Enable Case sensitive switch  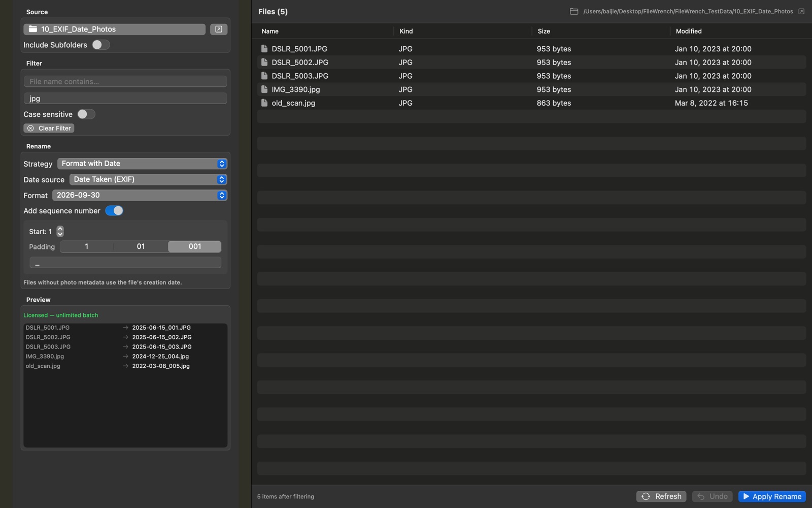pyautogui.click(x=86, y=114)
